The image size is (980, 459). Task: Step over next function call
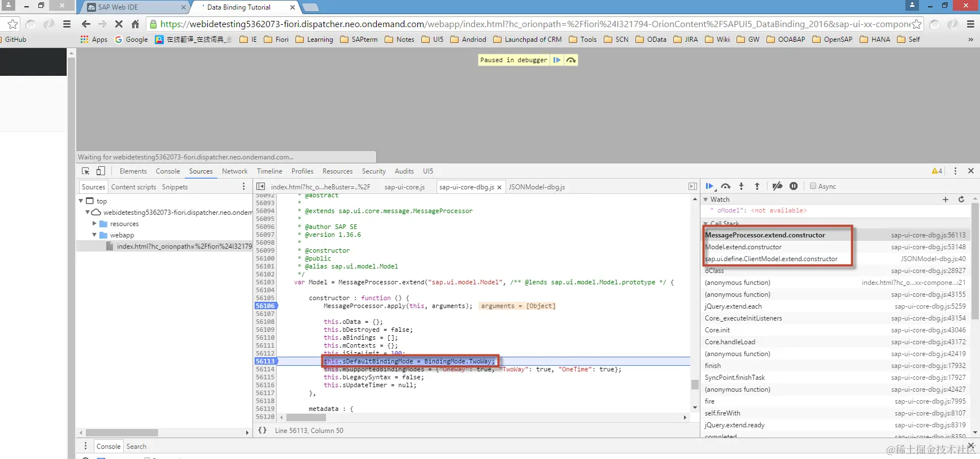point(726,186)
